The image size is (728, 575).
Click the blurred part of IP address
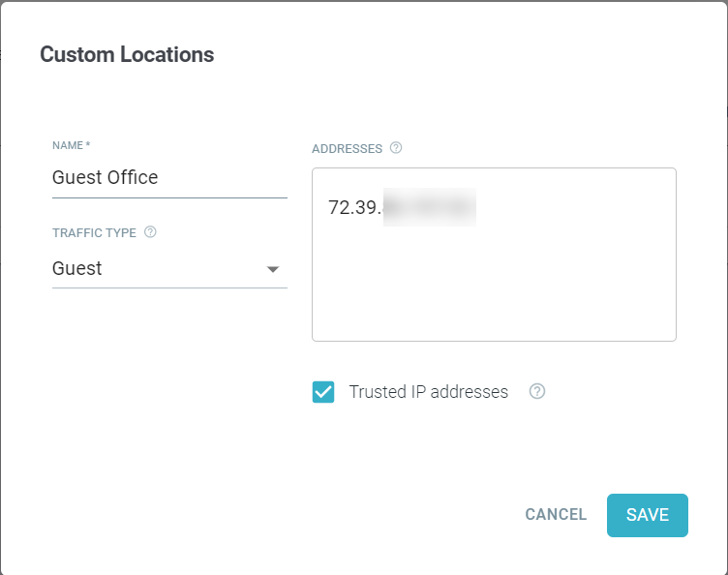(430, 207)
